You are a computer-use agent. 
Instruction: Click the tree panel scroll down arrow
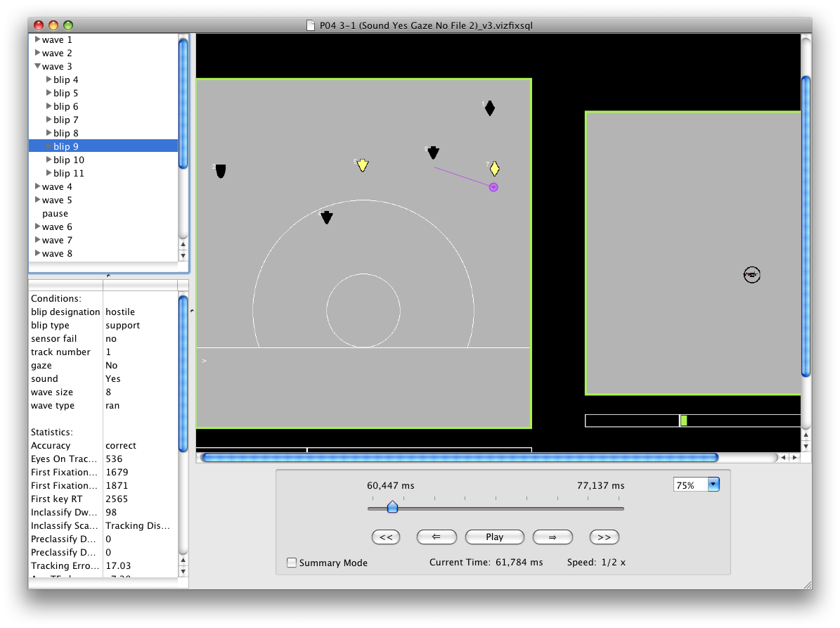coord(183,255)
